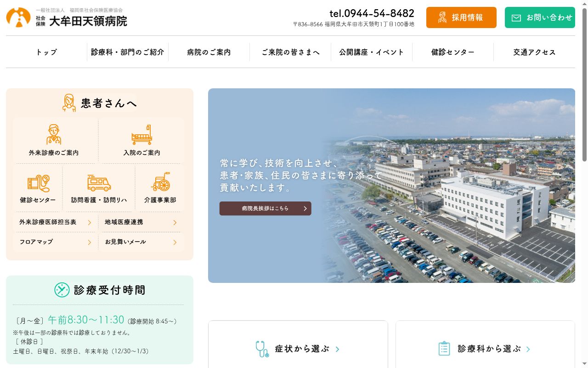Image resolution: width=588 pixels, height=368 pixels.
Task: Click the envelope icon in お問い合わせ button
Action: point(516,18)
